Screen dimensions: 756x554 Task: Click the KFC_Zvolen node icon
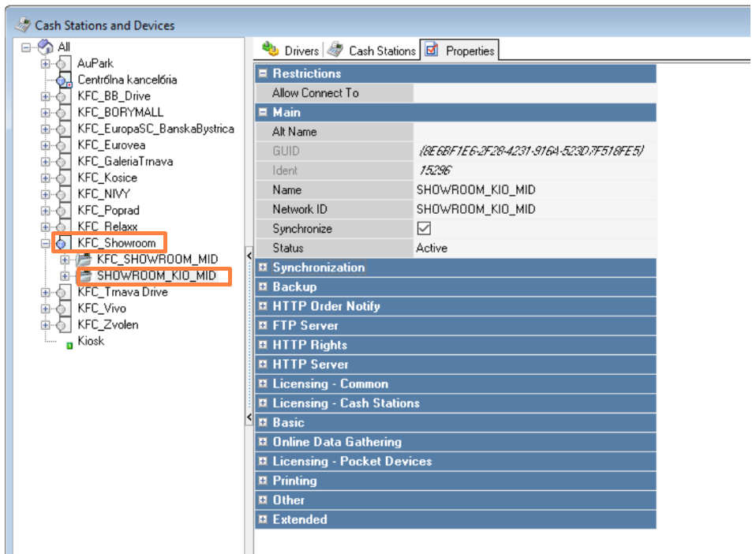(62, 325)
